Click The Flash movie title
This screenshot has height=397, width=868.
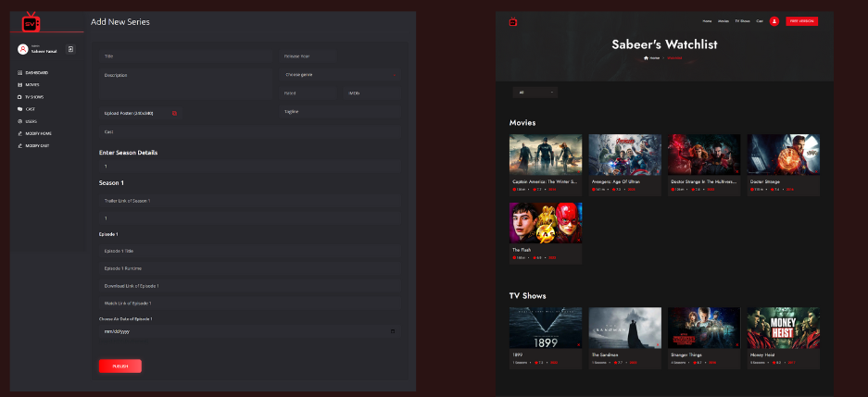(522, 250)
